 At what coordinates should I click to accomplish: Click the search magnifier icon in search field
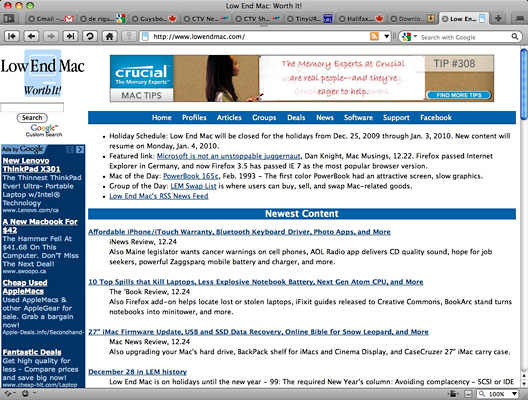click(515, 36)
